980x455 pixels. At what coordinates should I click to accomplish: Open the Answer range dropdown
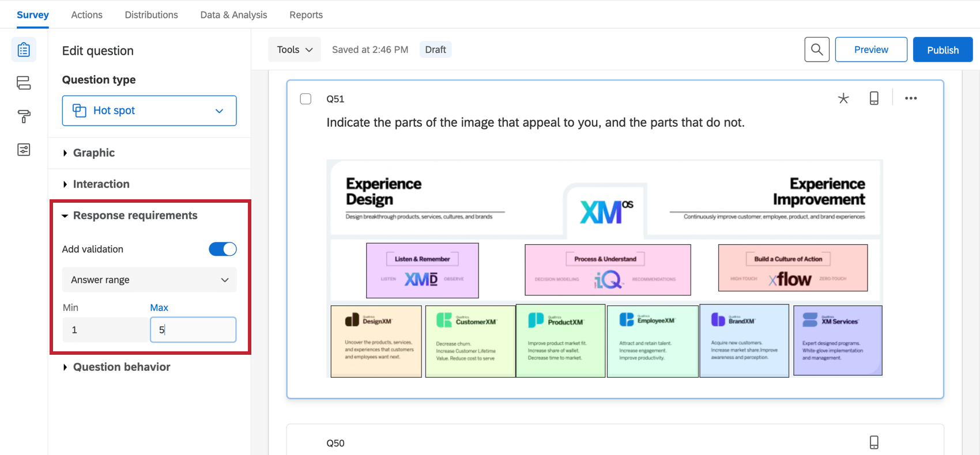coord(149,280)
